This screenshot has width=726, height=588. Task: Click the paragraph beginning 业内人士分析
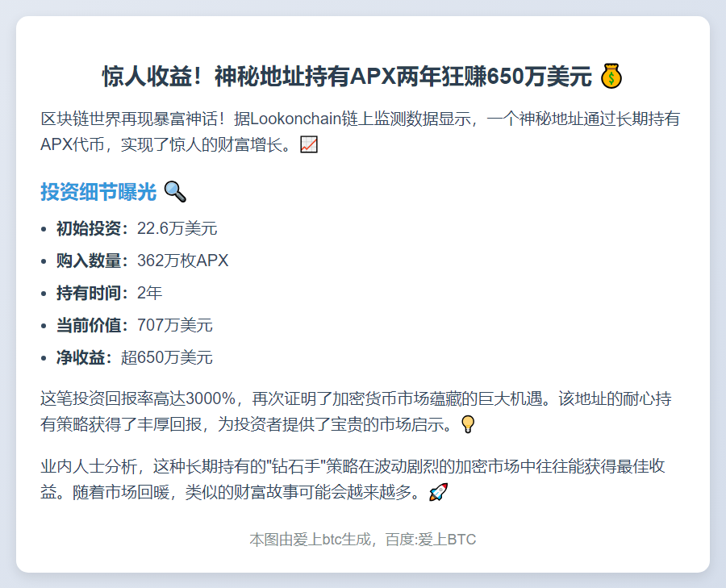tap(355, 479)
